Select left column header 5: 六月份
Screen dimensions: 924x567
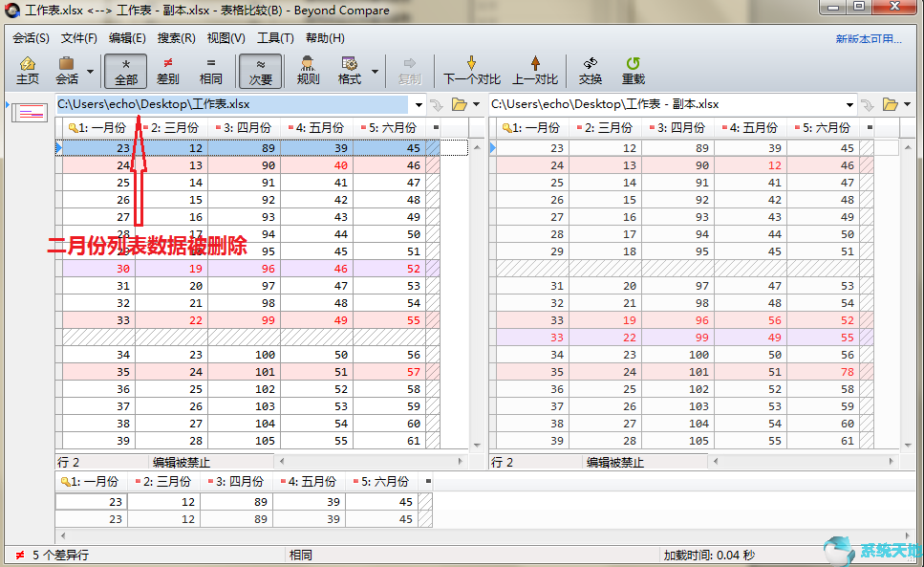(x=389, y=127)
